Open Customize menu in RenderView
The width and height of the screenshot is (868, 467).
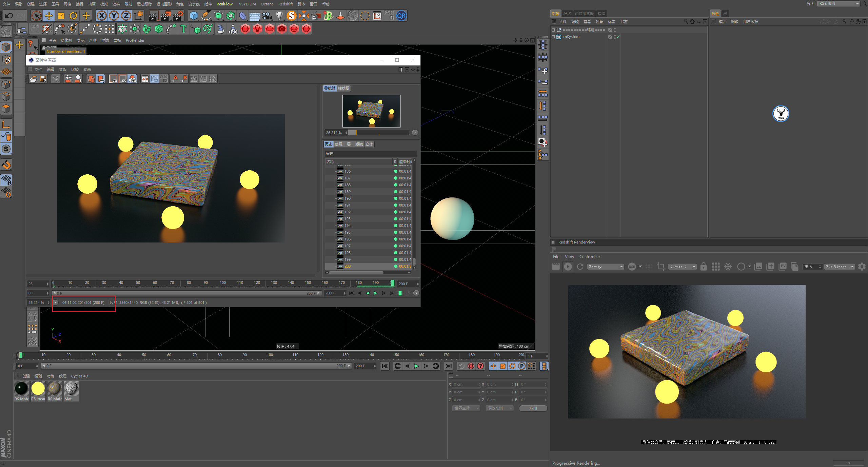(589, 257)
